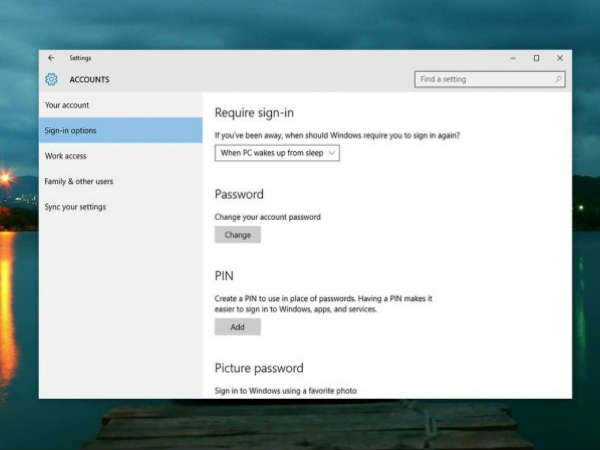Viewport: 600px width, 450px height.
Task: Maximize the Settings window
Action: (536, 58)
